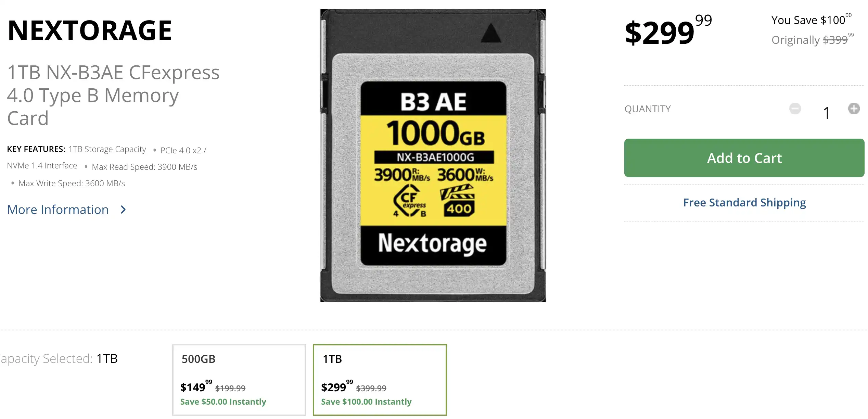Increase quantity with the plus icon
Viewport: 868px width, 419px height.
[x=854, y=109]
